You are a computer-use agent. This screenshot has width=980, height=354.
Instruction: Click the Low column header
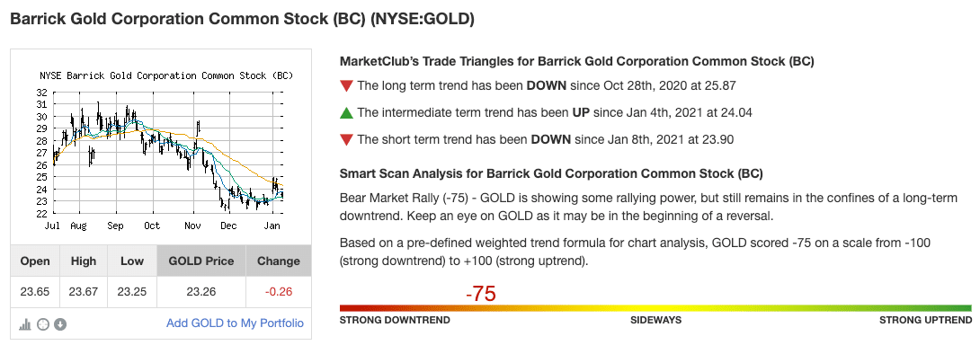point(132,261)
